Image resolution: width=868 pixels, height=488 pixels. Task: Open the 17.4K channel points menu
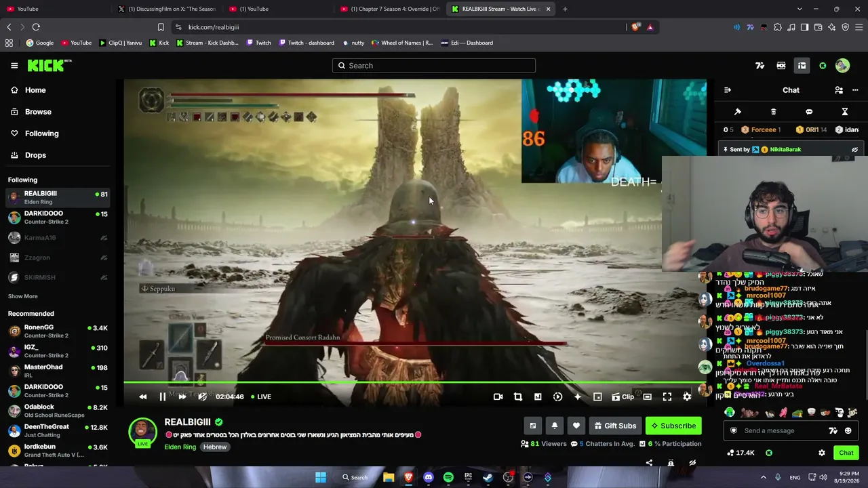click(x=741, y=453)
